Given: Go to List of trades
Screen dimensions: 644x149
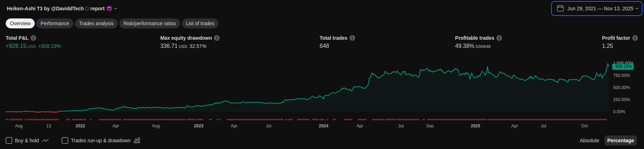Looking at the screenshot, I should pos(200,23).
